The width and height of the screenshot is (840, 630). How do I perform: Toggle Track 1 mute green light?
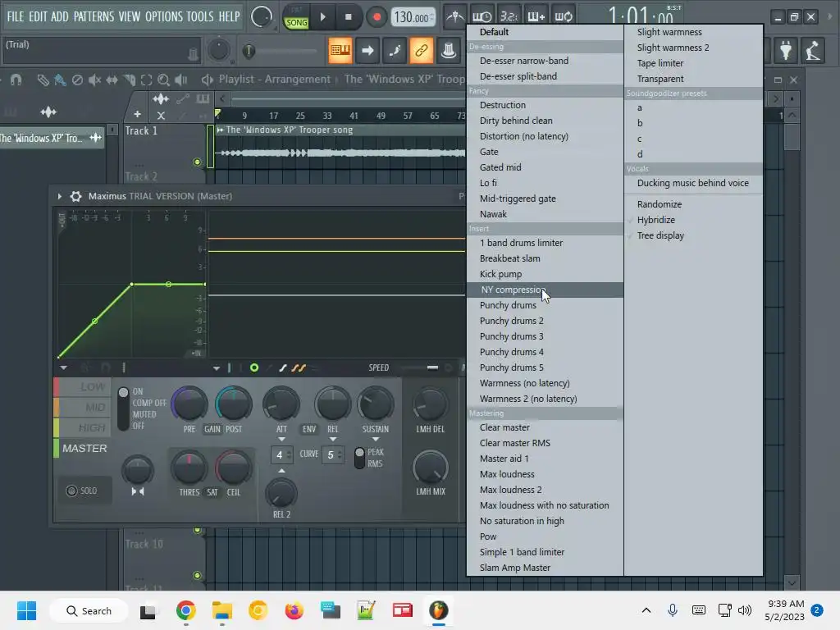click(x=197, y=162)
